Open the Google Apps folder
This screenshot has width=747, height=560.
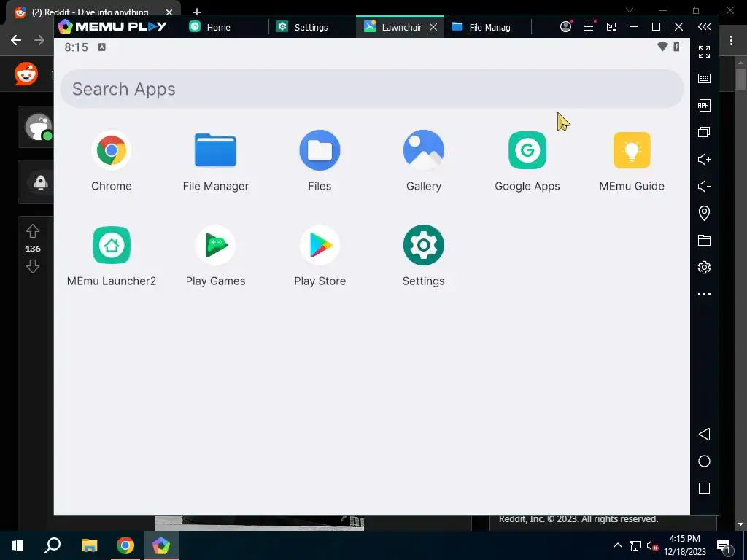pyautogui.click(x=527, y=150)
